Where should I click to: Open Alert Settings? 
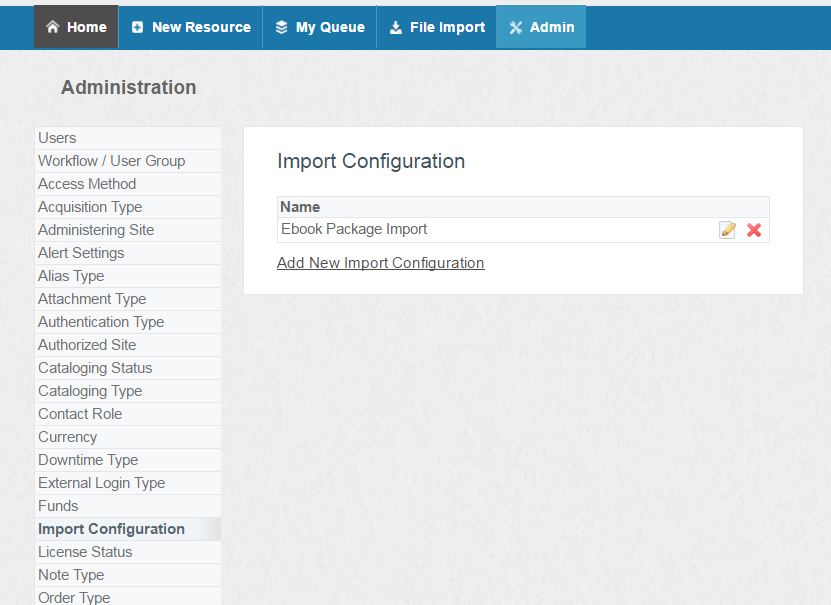click(x=128, y=253)
